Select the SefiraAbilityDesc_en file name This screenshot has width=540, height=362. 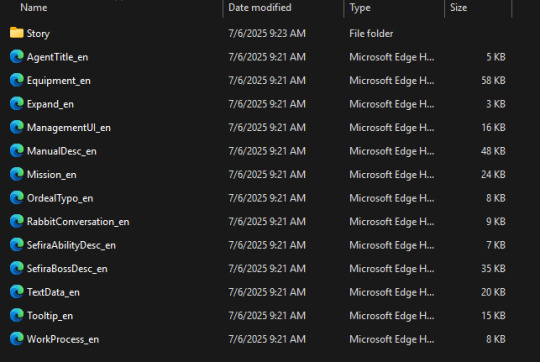point(71,245)
